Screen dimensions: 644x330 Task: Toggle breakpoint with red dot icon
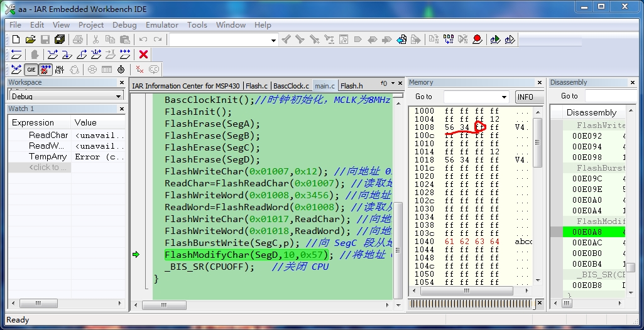point(478,40)
